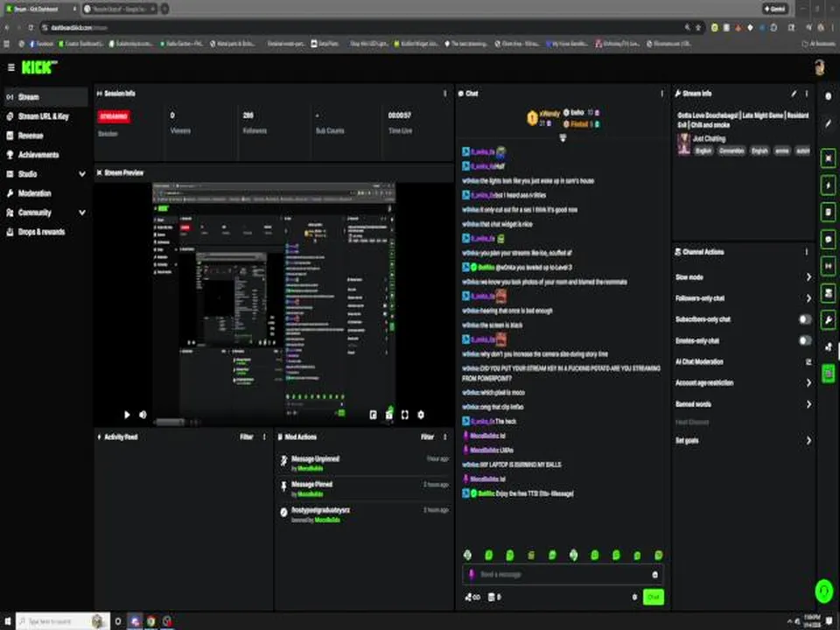
Task: Click the Windows taskbar search box
Action: [63, 621]
